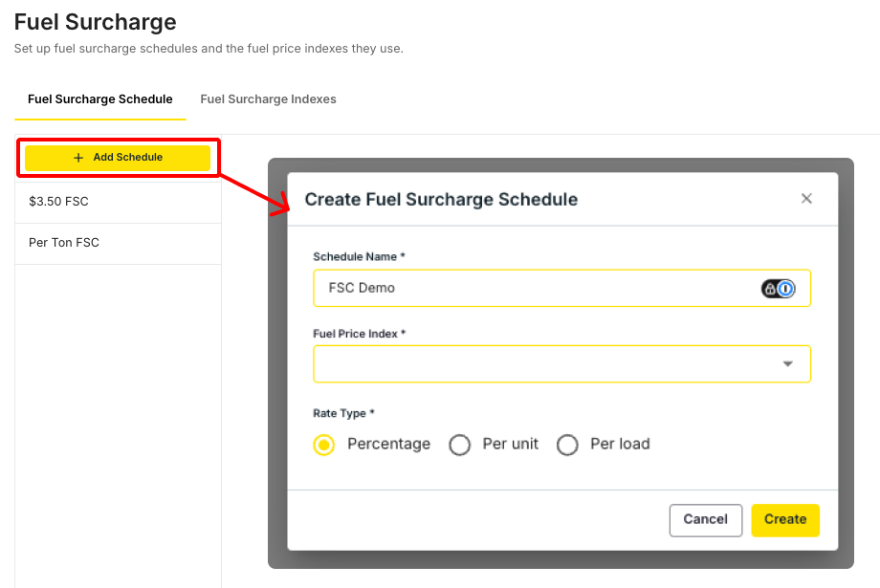Click the Add Schedule button
The height and width of the screenshot is (588, 880).
[118, 158]
